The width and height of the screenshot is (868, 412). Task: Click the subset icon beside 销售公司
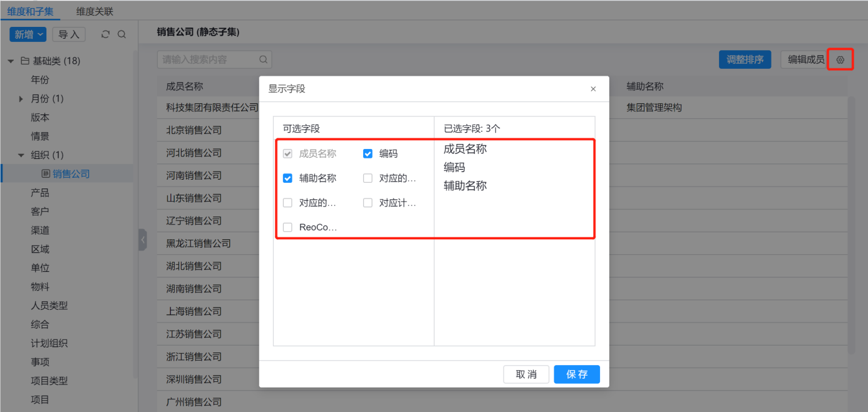(46, 173)
